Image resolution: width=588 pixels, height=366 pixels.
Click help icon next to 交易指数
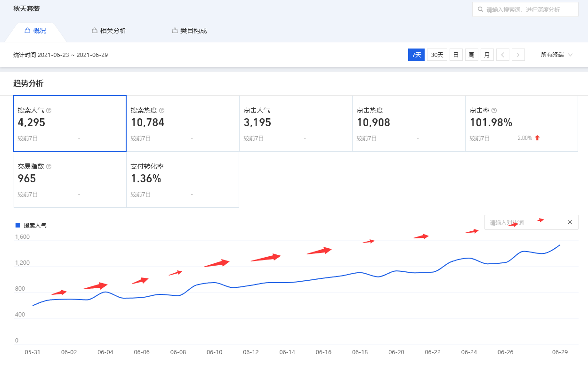[49, 167]
